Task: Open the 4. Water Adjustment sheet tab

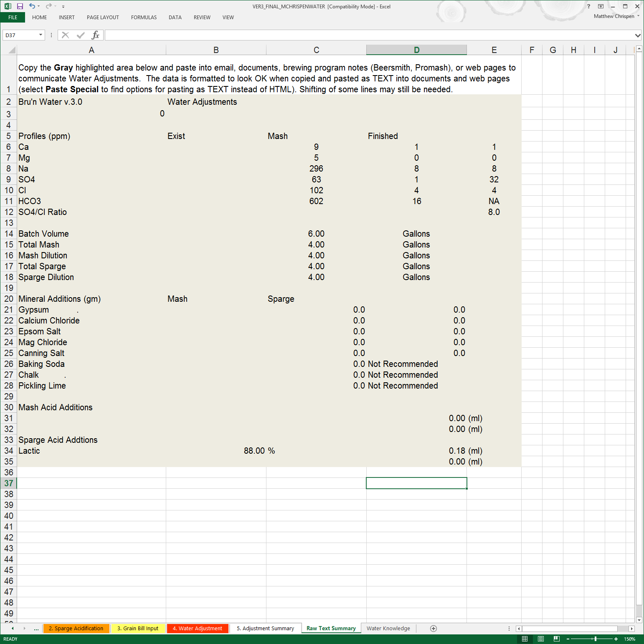Action: pyautogui.click(x=198, y=629)
